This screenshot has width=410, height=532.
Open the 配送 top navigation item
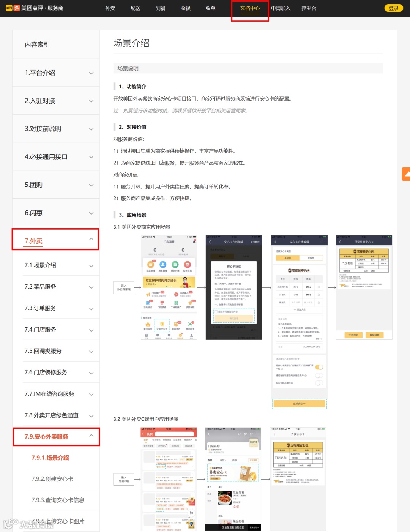136,8
